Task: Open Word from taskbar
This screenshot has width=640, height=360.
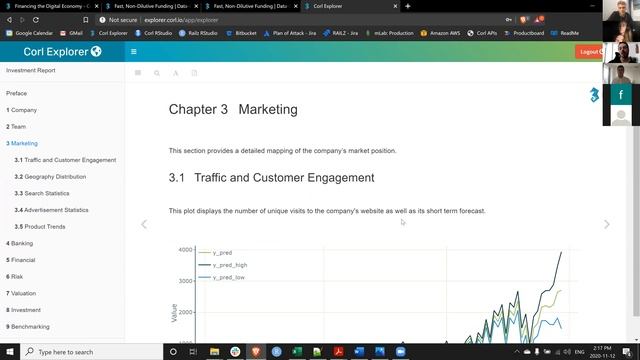Action: point(359,352)
